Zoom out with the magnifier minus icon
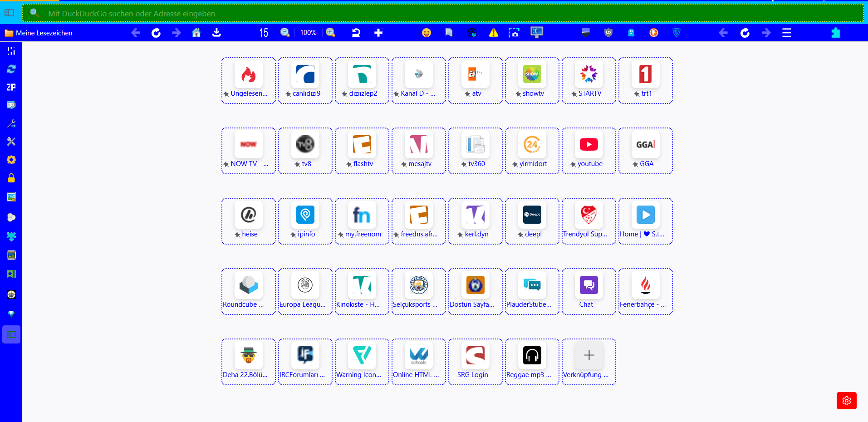Screen dimensions: 868x422 tap(285, 33)
